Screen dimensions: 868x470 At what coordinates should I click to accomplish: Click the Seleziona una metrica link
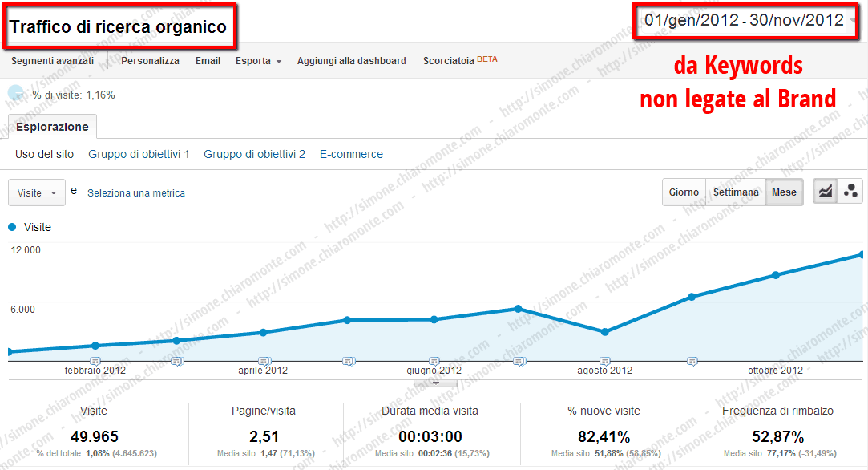136,192
